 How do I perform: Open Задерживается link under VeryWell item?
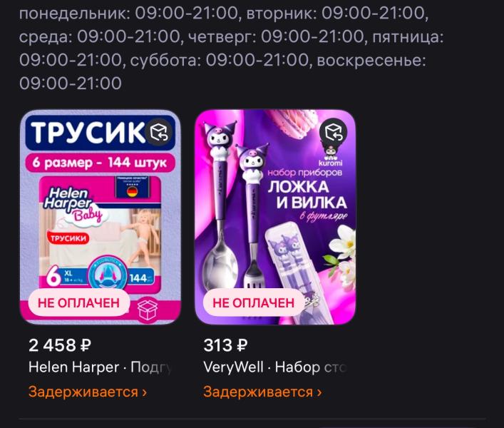(x=262, y=392)
